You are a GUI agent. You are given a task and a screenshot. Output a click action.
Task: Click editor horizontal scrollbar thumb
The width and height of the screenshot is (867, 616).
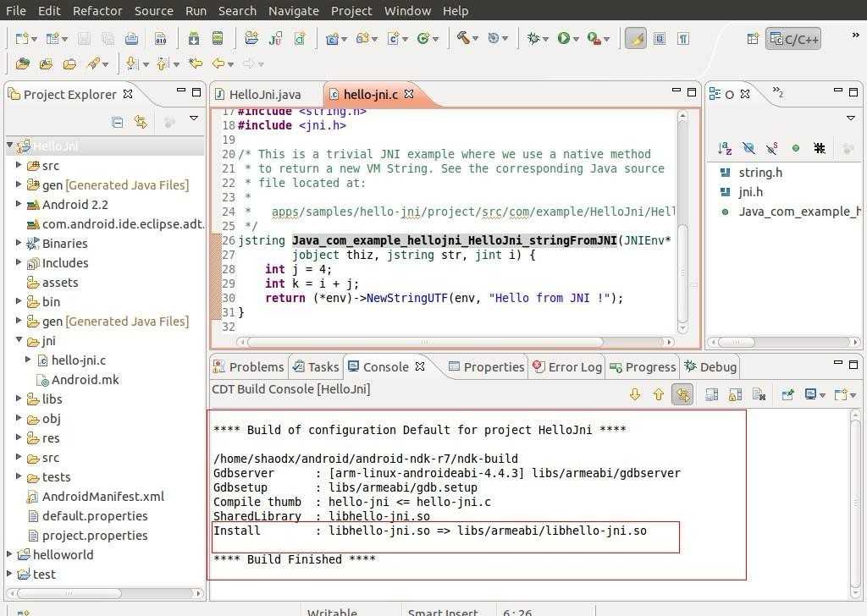[425, 342]
